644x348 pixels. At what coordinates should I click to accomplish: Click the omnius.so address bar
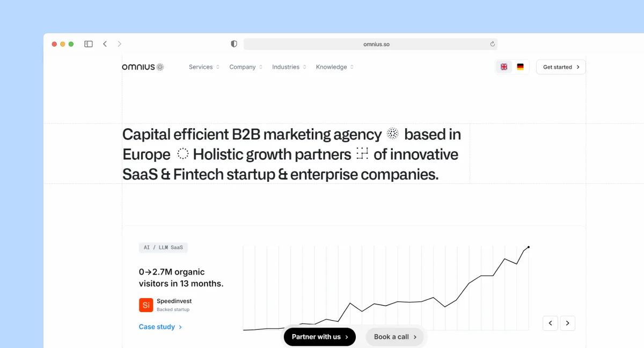(370, 44)
